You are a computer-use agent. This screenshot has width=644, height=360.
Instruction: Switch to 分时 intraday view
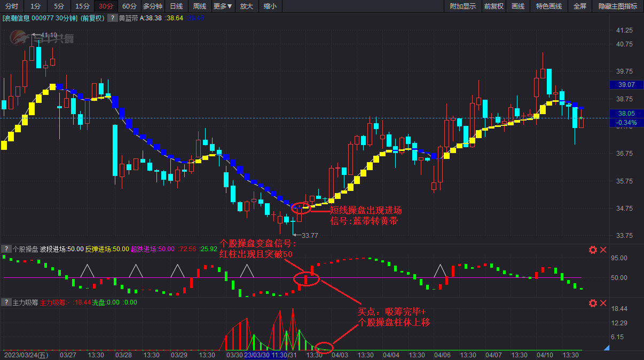coord(12,6)
